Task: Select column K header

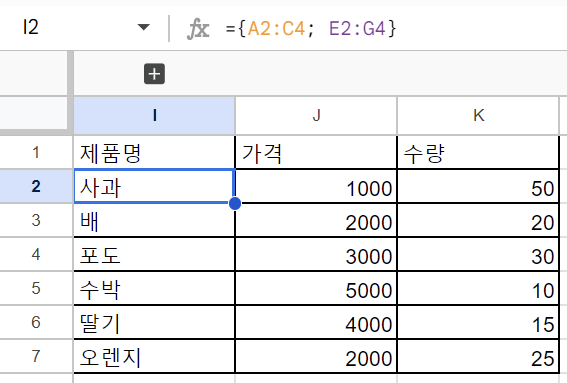Action: tap(478, 116)
